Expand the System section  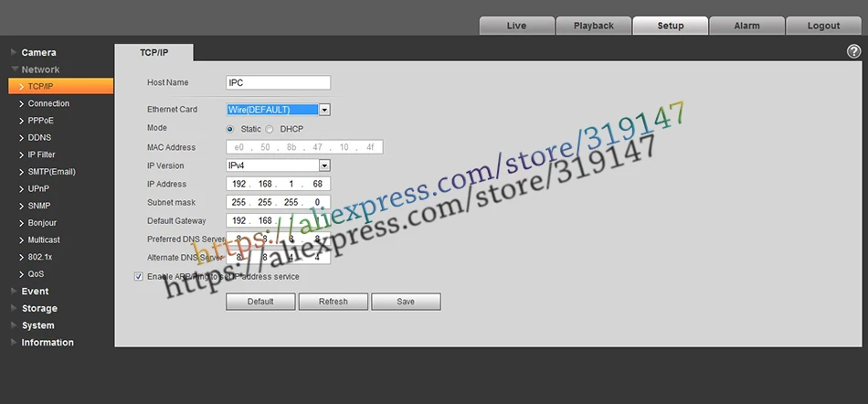[x=37, y=325]
